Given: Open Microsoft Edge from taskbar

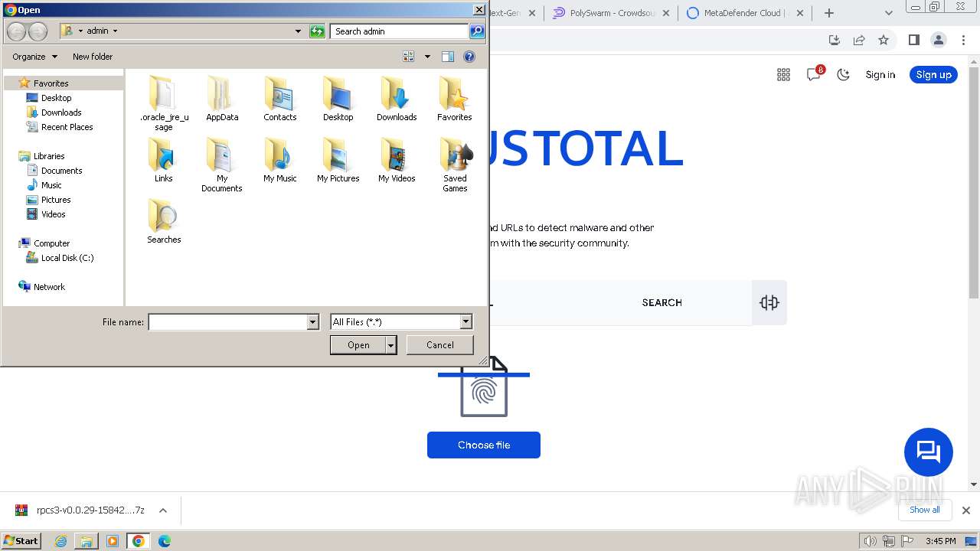Looking at the screenshot, I should 165,541.
